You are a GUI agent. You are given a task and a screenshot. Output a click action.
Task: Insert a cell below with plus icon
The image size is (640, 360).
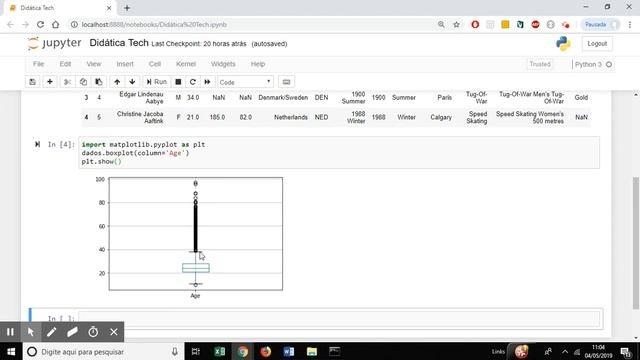tap(50, 82)
